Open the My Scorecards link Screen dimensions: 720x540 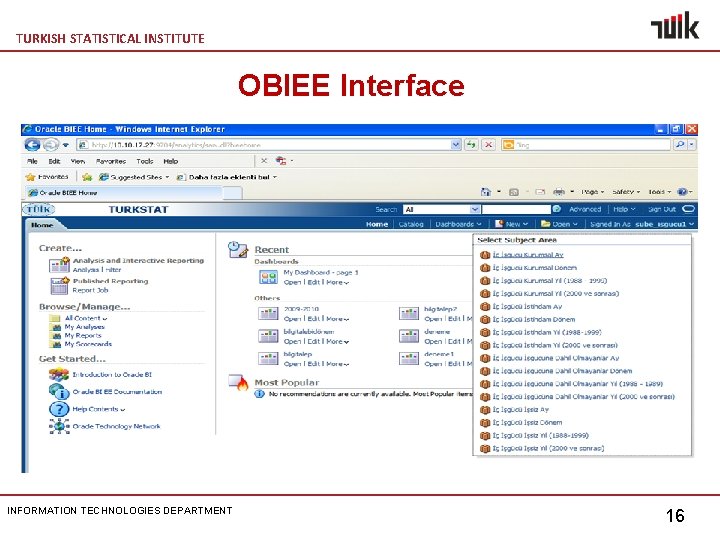coord(88,344)
